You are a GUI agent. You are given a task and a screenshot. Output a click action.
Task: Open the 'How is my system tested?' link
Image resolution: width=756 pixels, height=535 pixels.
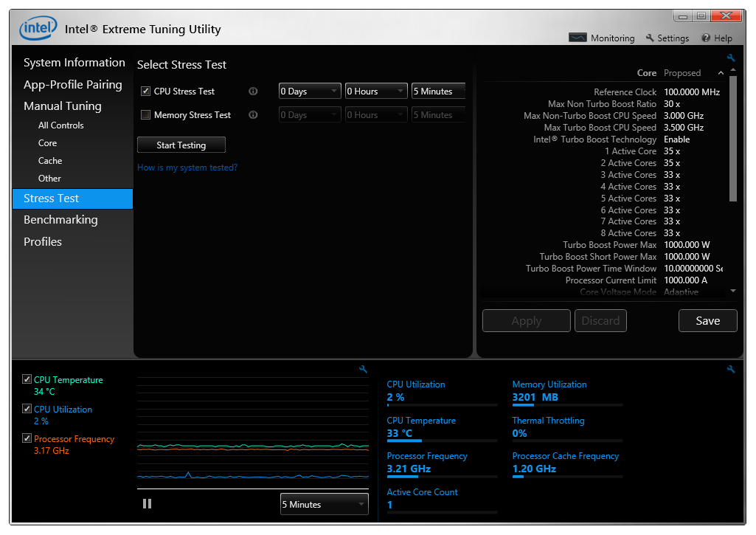[x=187, y=168]
